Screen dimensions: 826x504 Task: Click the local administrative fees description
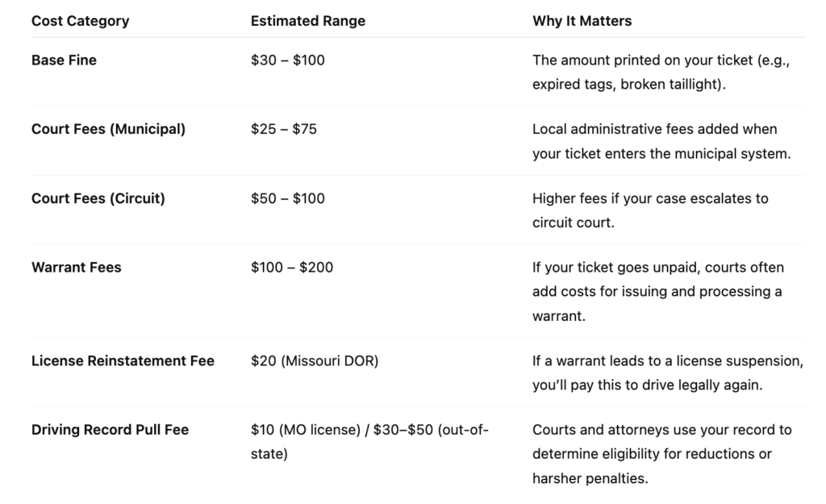661,141
